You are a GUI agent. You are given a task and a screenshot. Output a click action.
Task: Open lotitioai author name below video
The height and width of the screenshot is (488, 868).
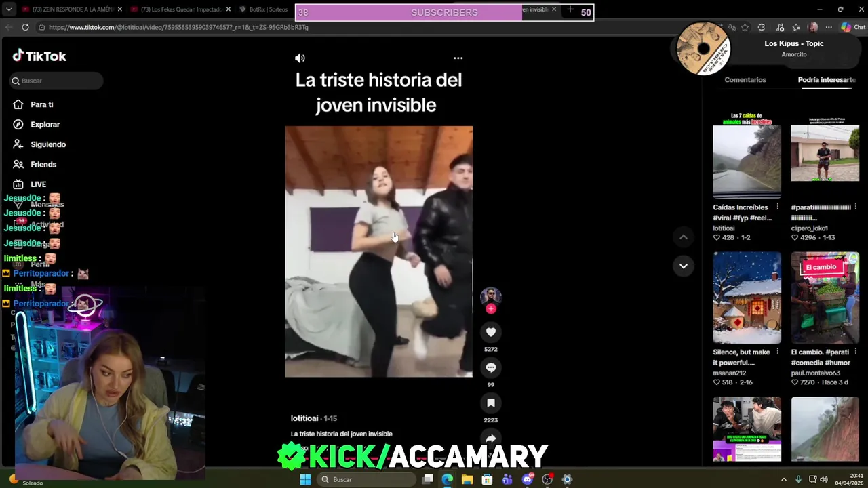(x=304, y=418)
